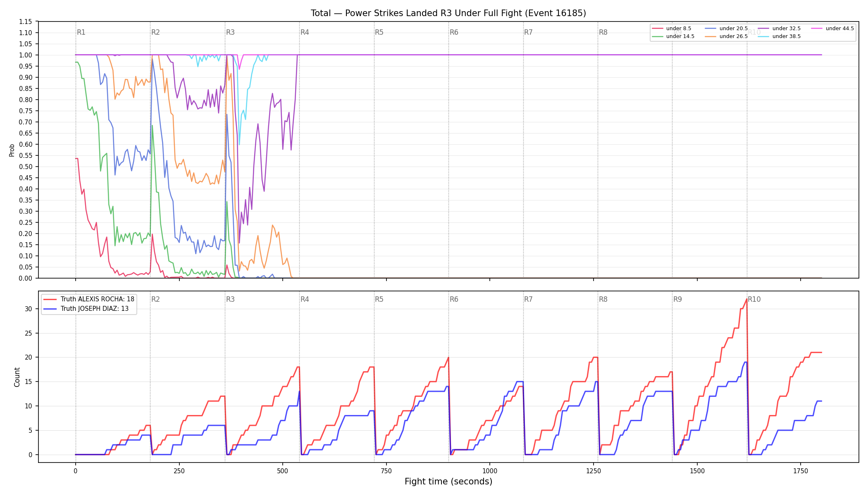Click the R4 round label in the probability chart
The height and width of the screenshot is (496, 868).
305,32
